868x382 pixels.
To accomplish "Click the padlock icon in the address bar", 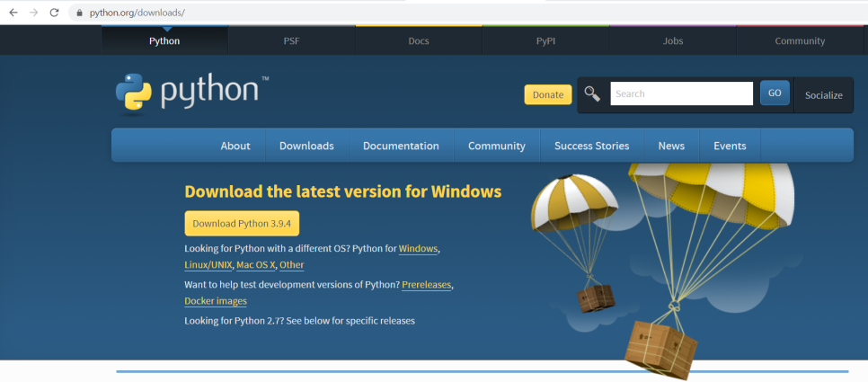I will point(80,13).
